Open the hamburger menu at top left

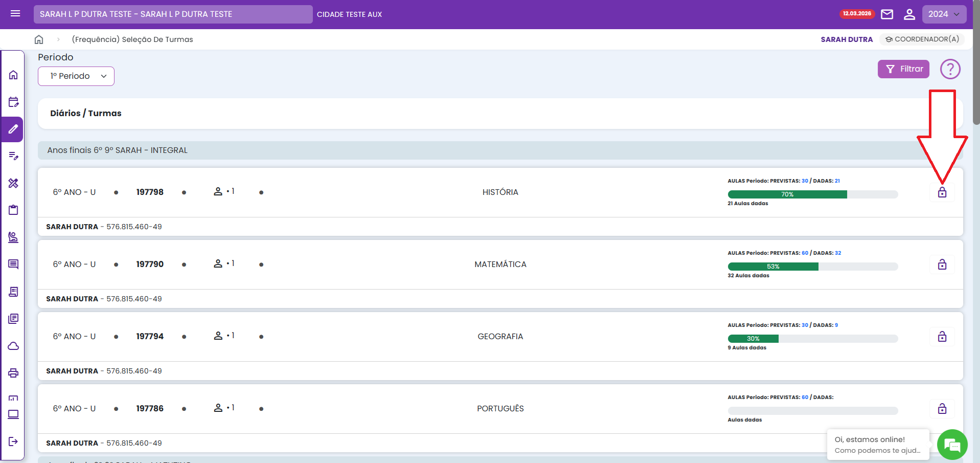click(x=15, y=14)
